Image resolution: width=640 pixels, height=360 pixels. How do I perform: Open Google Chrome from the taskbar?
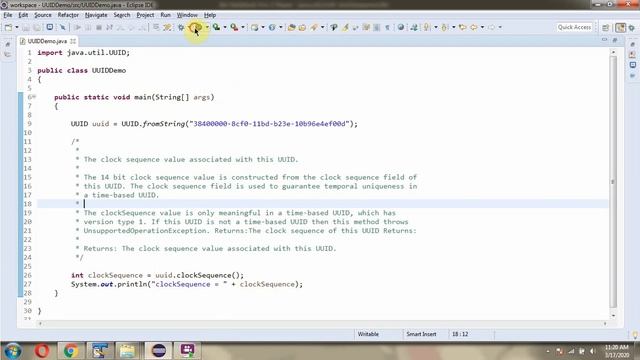point(71,351)
